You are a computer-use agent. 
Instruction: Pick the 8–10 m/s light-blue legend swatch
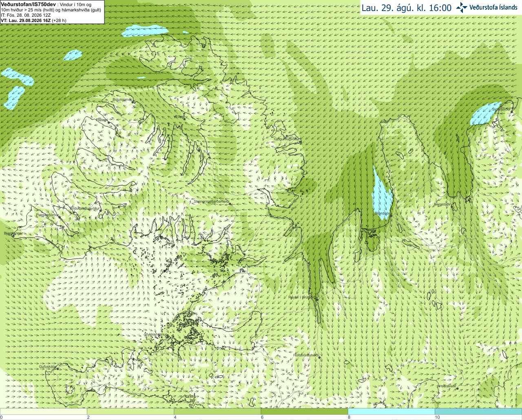pos(391,411)
